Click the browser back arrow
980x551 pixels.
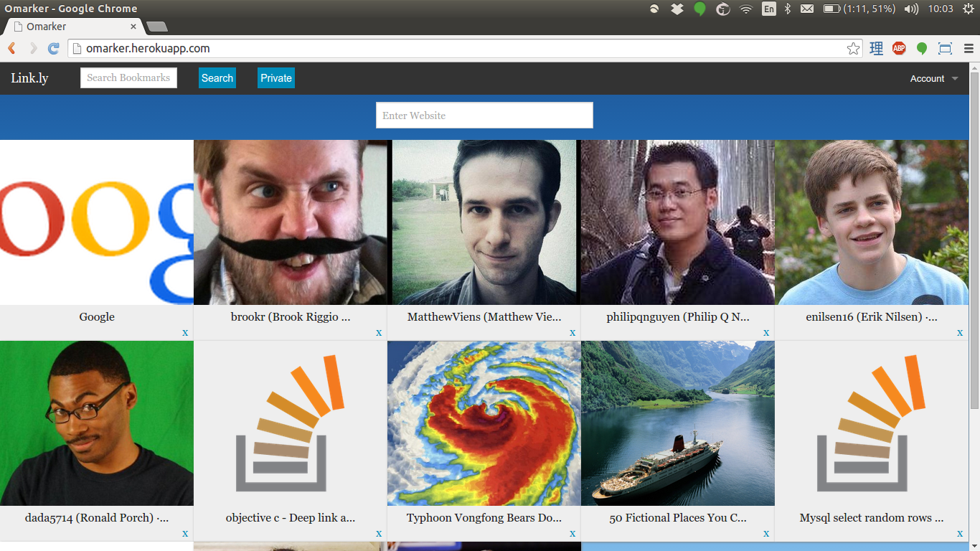11,49
